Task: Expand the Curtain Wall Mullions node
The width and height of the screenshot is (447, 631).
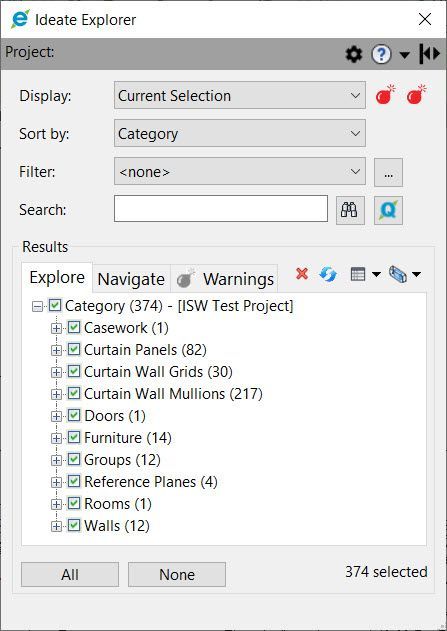Action: pyautogui.click(x=56, y=394)
